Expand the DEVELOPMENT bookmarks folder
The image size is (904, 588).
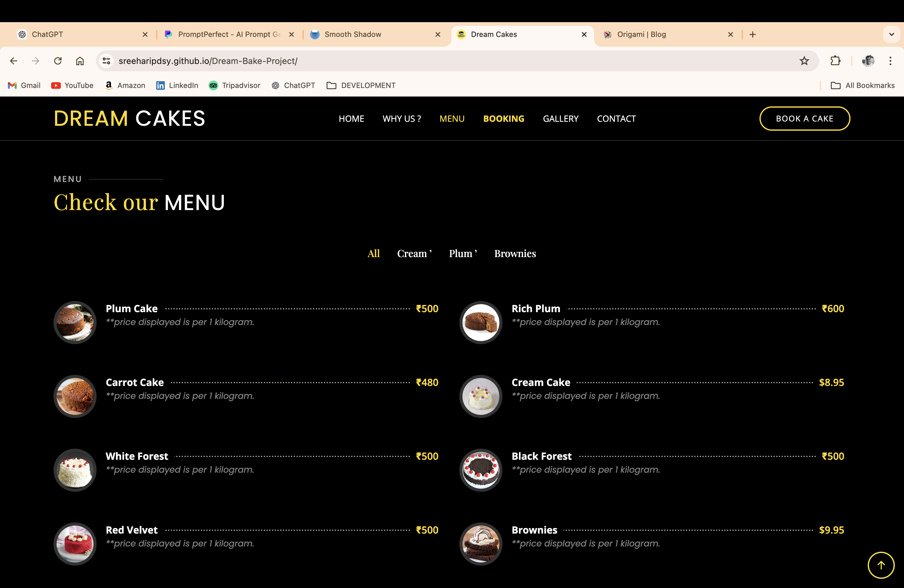tap(361, 85)
